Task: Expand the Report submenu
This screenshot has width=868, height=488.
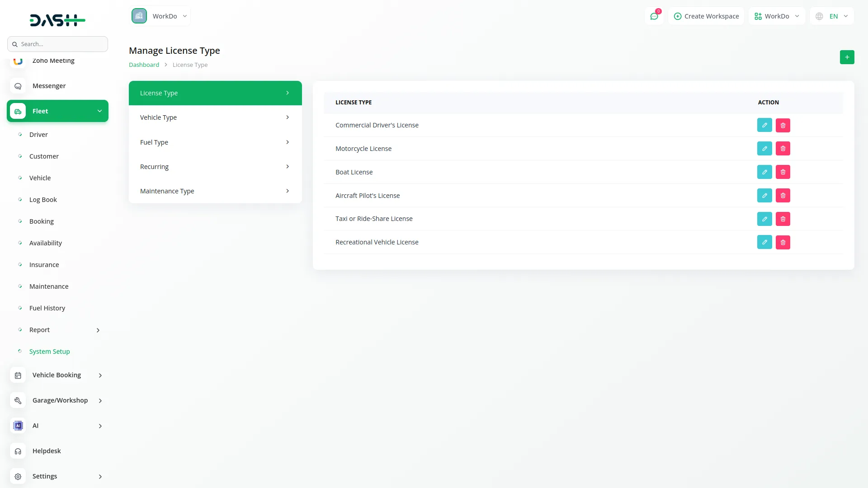Action: 98,330
